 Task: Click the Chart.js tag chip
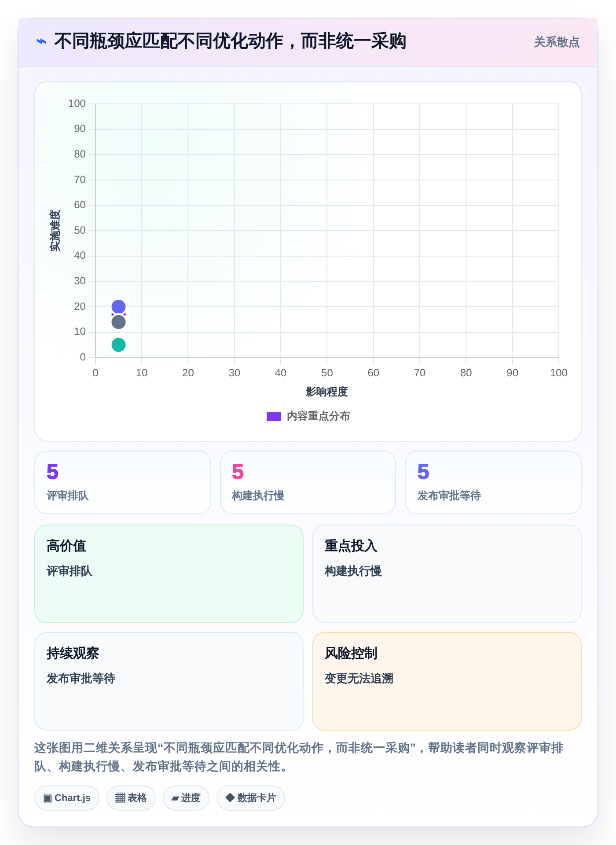67,798
